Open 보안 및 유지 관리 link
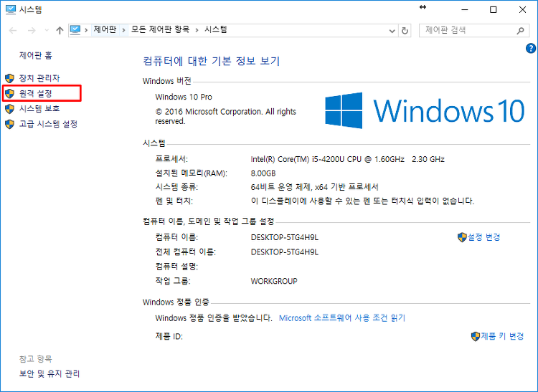 point(49,373)
